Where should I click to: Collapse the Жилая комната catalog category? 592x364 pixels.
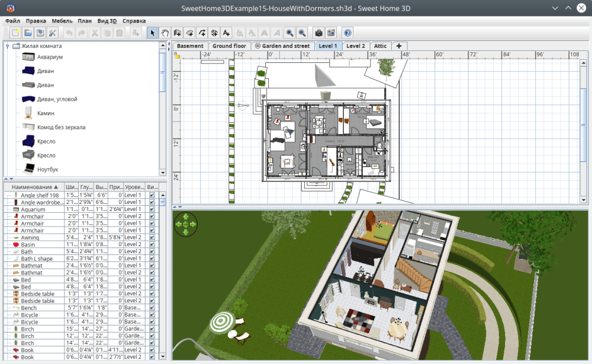click(x=8, y=46)
